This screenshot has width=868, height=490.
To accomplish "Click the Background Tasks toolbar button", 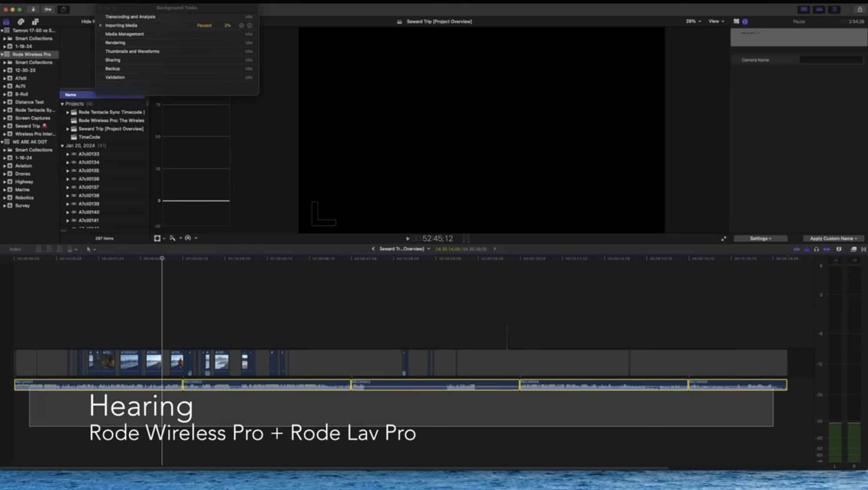I will [x=63, y=9].
